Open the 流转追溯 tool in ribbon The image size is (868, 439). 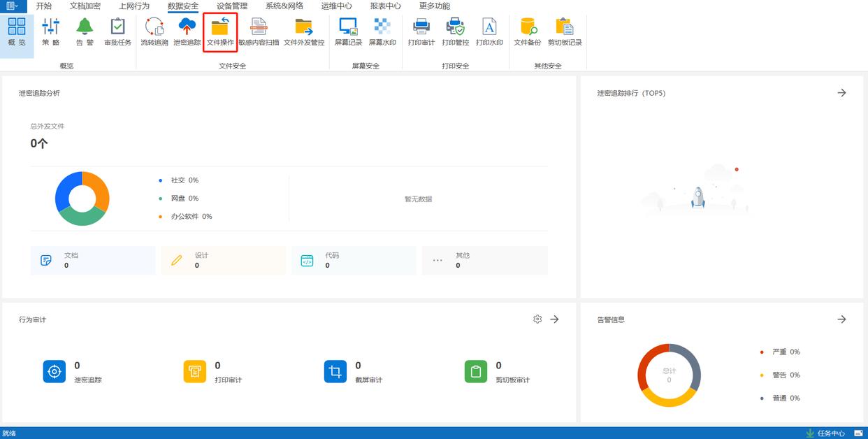(154, 32)
